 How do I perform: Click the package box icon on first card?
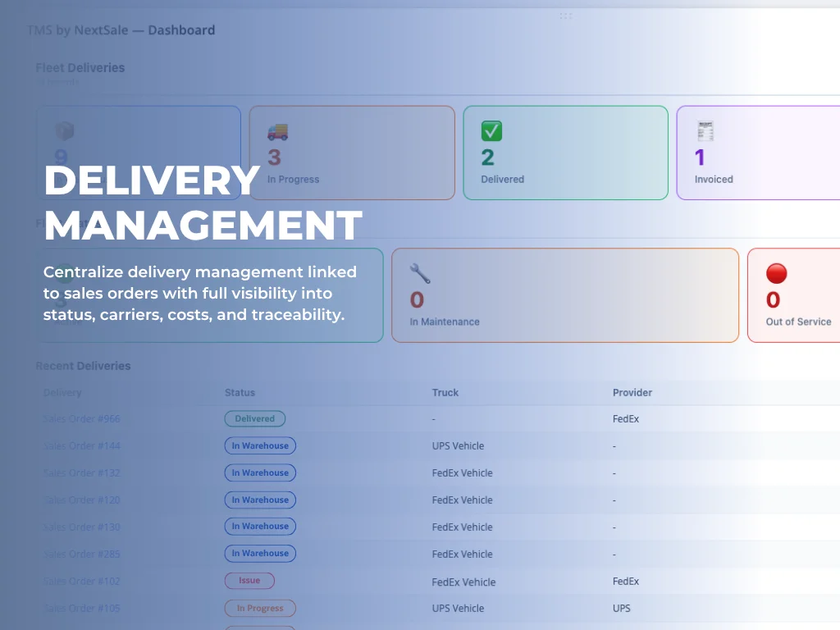click(x=64, y=130)
